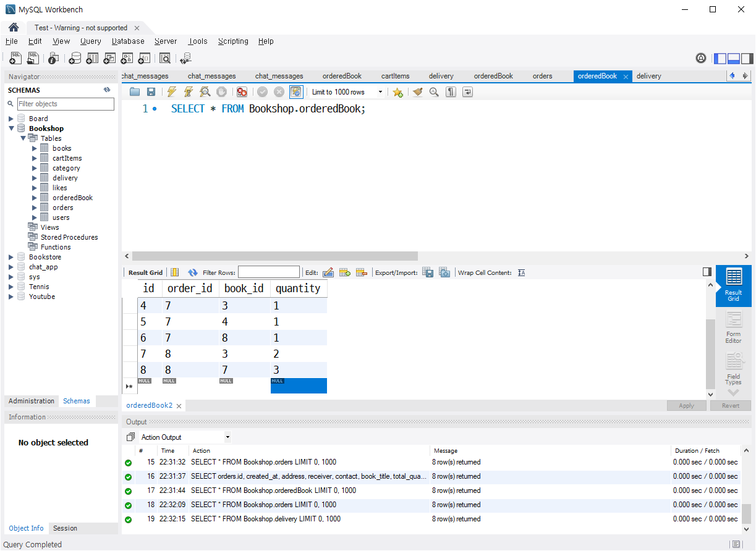Toggle word wrap icon in editor toolbar
Screen dimensions: 756x551
click(x=467, y=92)
